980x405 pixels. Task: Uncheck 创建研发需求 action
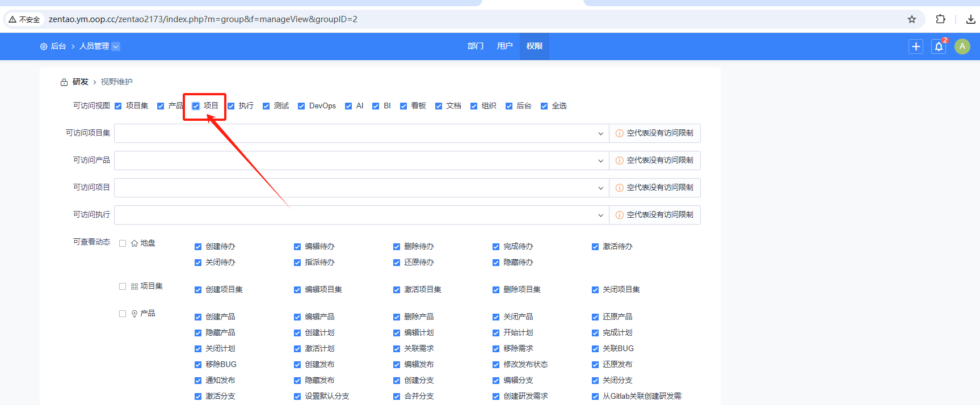click(496, 396)
